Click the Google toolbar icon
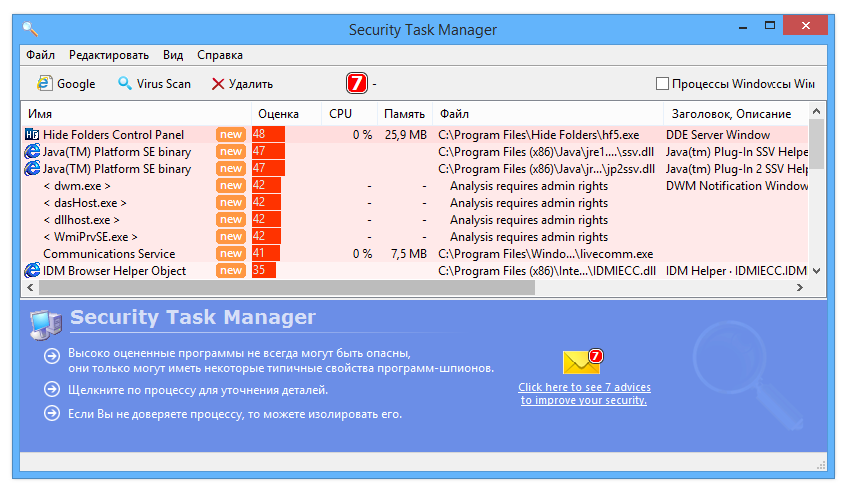Image resolution: width=848 pixels, height=490 pixels. click(x=44, y=83)
